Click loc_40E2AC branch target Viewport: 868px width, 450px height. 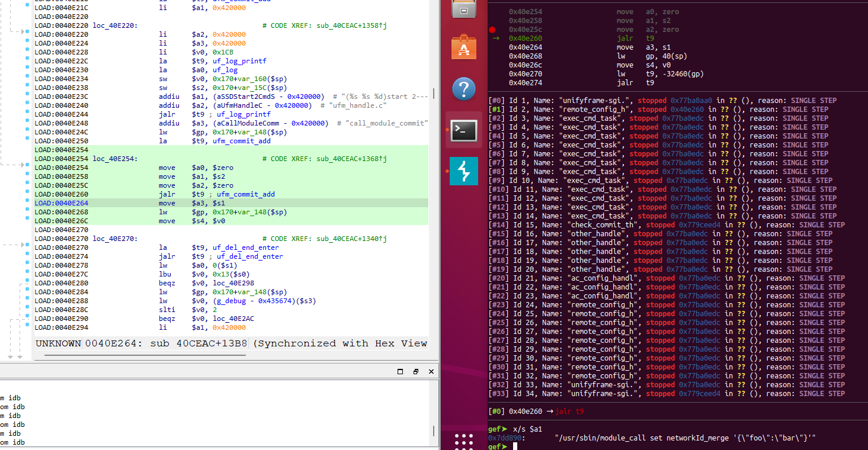tap(233, 319)
